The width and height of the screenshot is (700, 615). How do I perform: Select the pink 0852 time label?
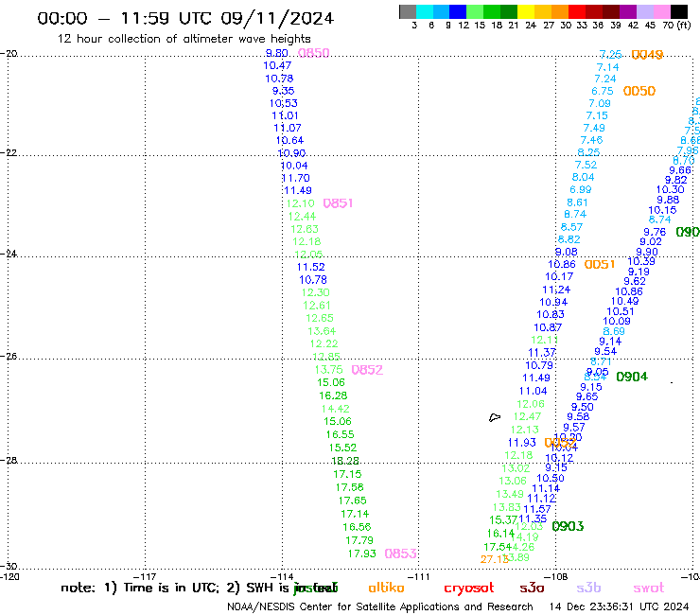point(367,370)
